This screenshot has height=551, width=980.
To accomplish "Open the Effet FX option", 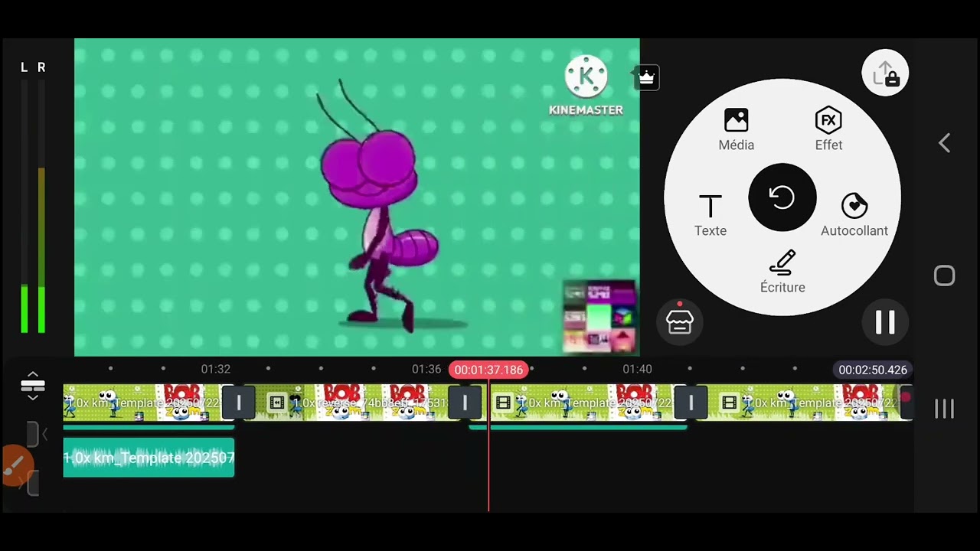I will [828, 130].
